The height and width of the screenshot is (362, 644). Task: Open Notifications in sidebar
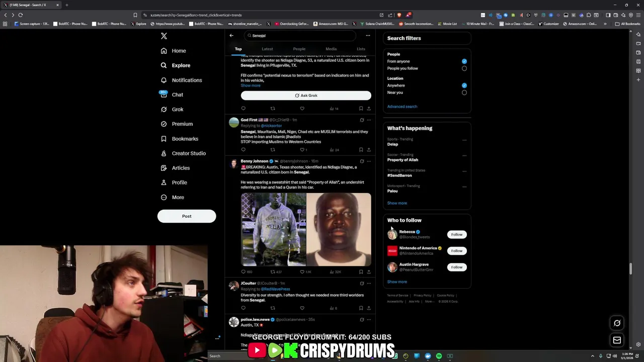(181, 80)
